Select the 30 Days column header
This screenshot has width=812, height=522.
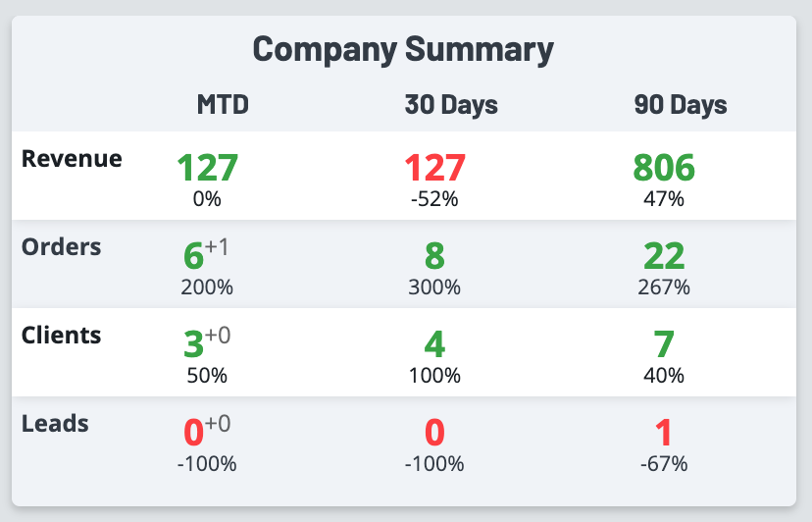451,105
